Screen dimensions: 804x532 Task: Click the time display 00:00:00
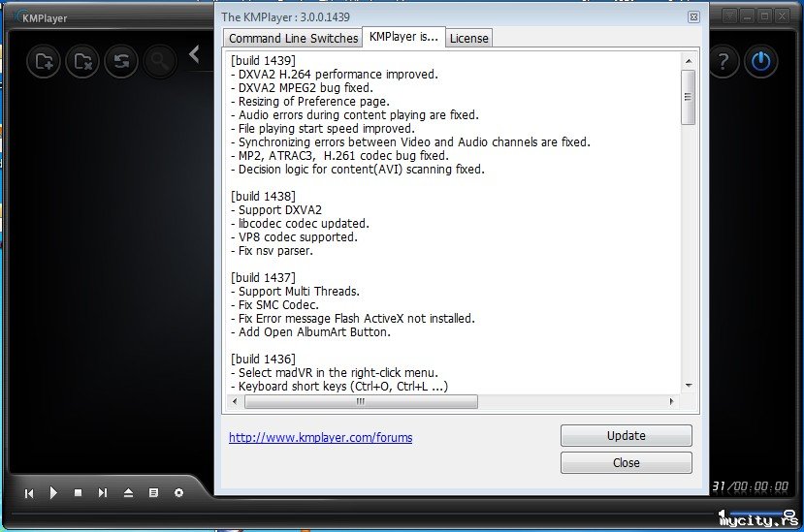[x=763, y=486]
